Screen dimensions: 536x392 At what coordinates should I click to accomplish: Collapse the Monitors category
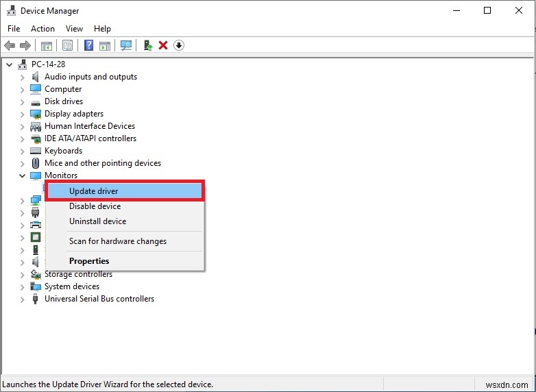point(22,175)
